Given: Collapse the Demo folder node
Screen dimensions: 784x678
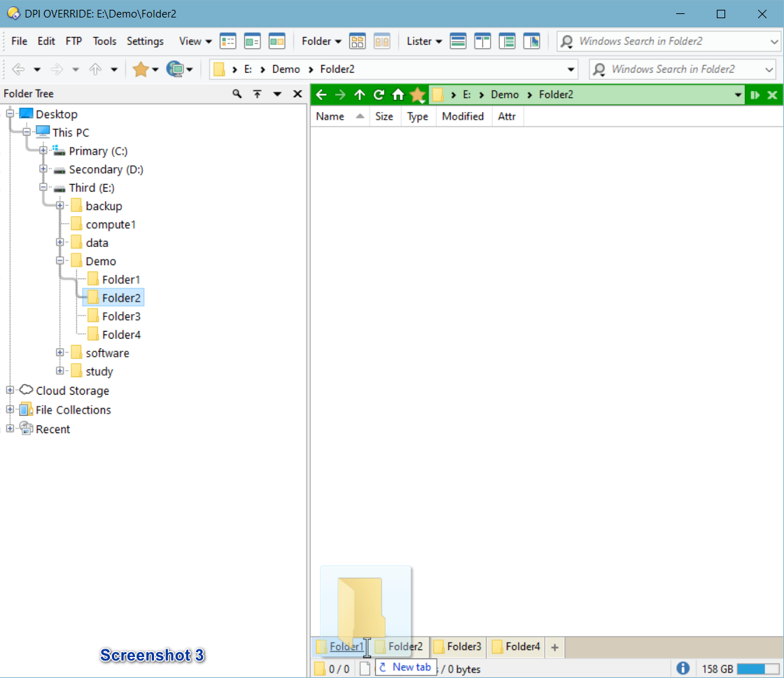Looking at the screenshot, I should tap(60, 261).
